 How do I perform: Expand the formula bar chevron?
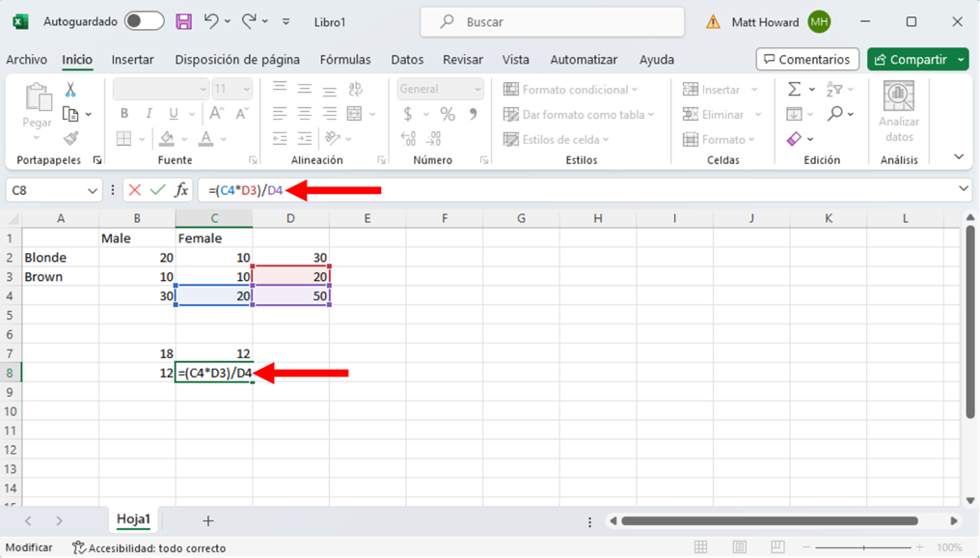[x=963, y=189]
